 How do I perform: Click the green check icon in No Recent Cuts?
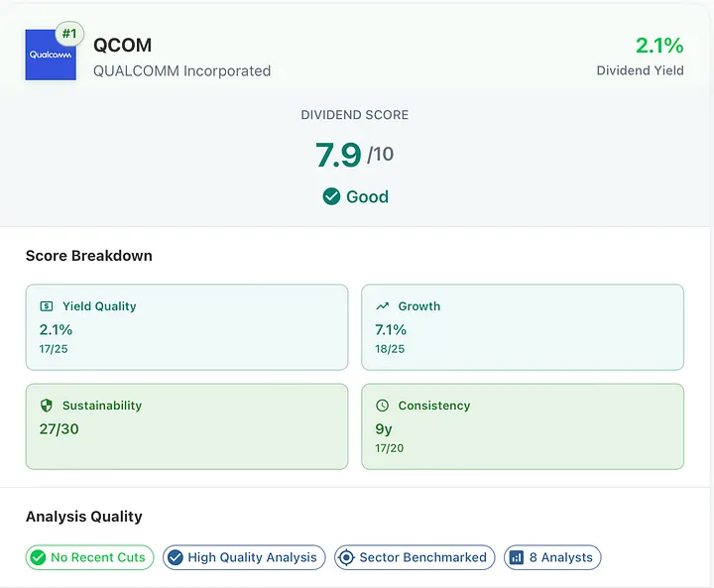(38, 557)
